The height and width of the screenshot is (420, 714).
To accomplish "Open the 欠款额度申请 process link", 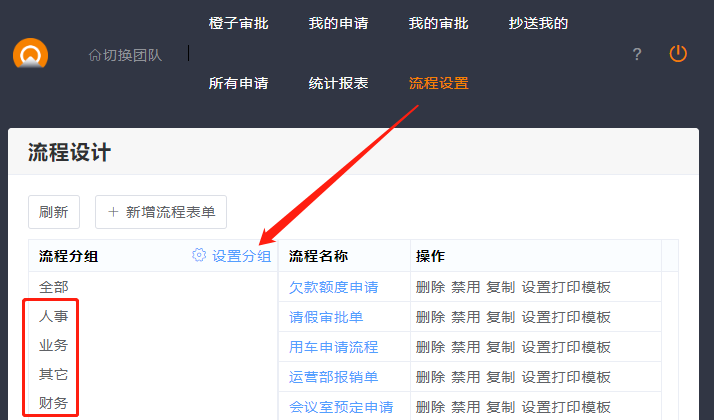I will 333,287.
